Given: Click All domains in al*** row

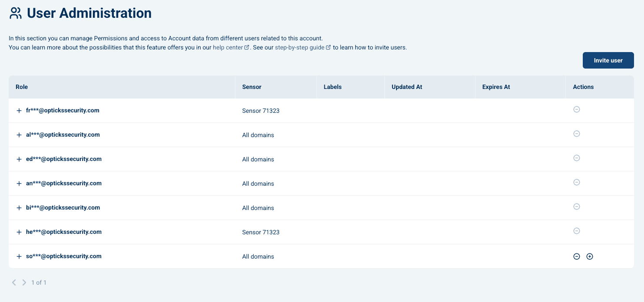Looking at the screenshot, I should coord(258,135).
